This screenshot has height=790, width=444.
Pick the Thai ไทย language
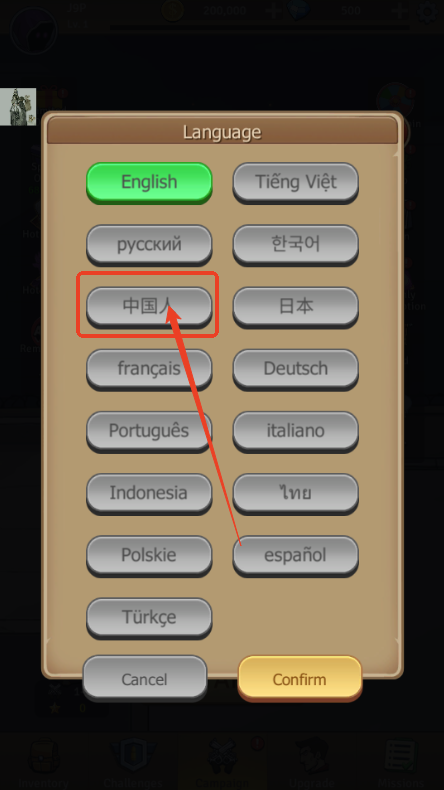pos(295,493)
